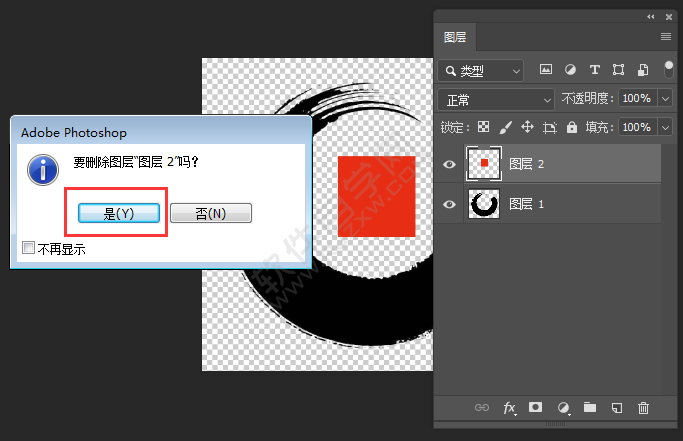Filter for adjustment layers icon

coord(570,70)
